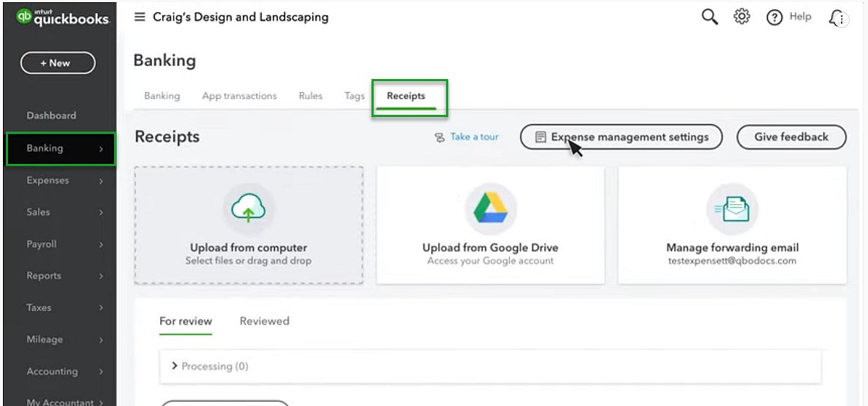Expand the Mileage sidebar chevron
Screen dimensions: 868x406
tap(102, 340)
